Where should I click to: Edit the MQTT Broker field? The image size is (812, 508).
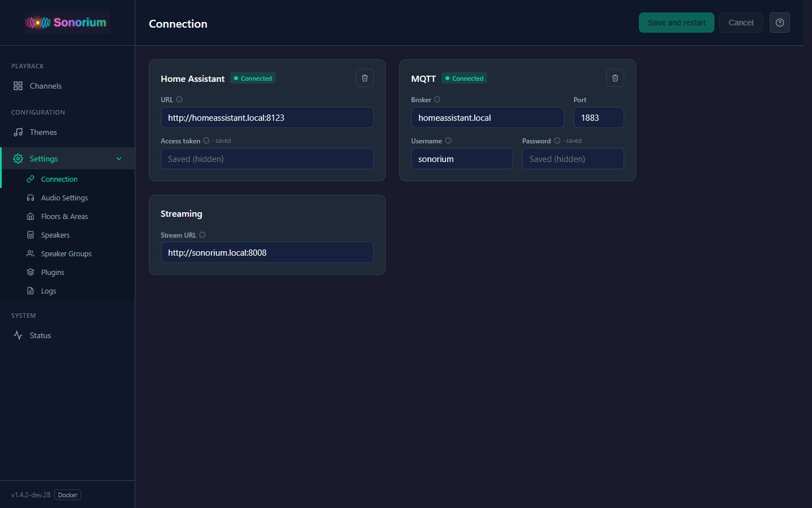pyautogui.click(x=488, y=117)
